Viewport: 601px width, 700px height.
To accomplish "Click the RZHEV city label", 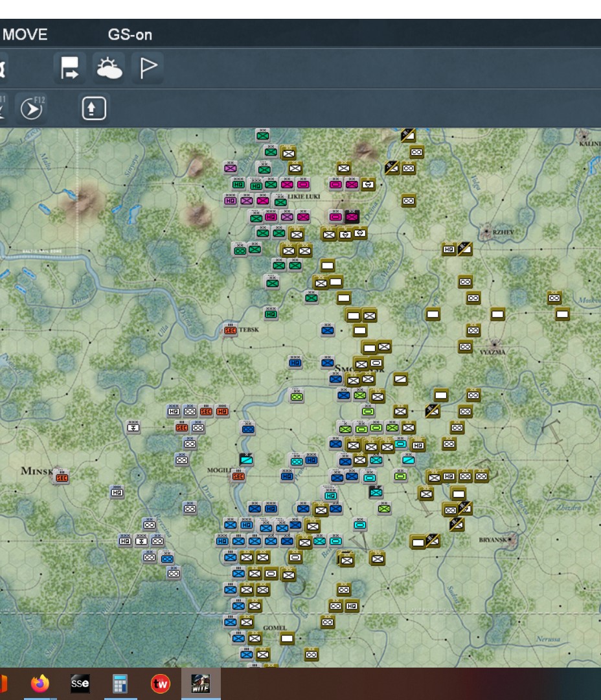I will coord(503,232).
